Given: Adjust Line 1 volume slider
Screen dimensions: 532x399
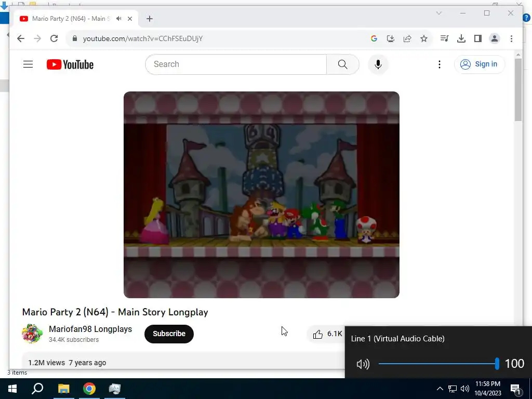Looking at the screenshot, I should click(x=437, y=364).
